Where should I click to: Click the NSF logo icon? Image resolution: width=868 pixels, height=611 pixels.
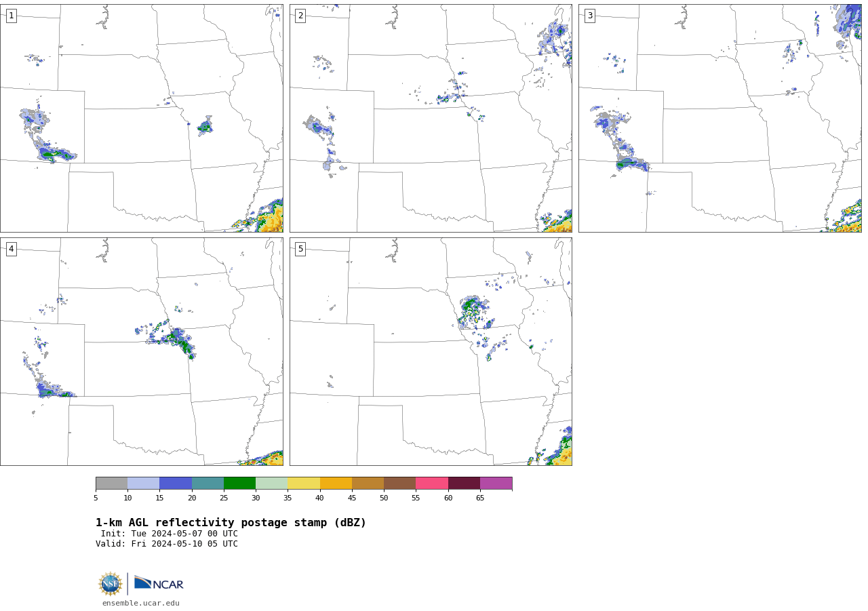[111, 584]
